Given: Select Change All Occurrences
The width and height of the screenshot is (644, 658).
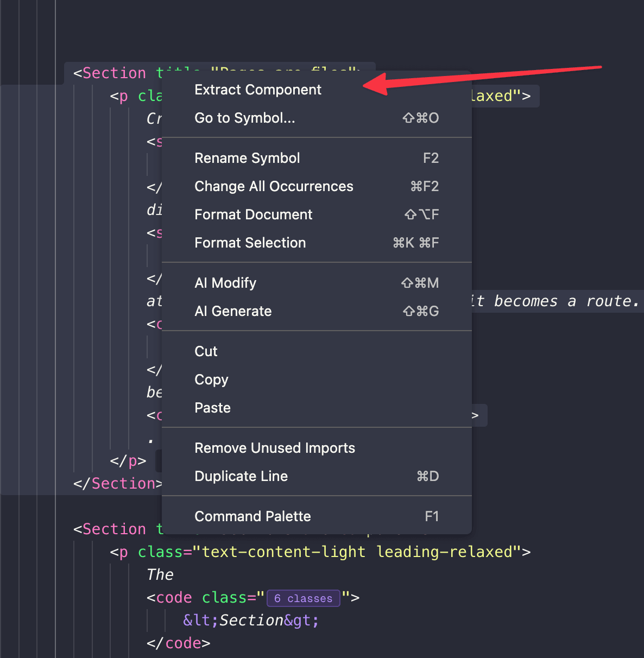Looking at the screenshot, I should [x=274, y=186].
